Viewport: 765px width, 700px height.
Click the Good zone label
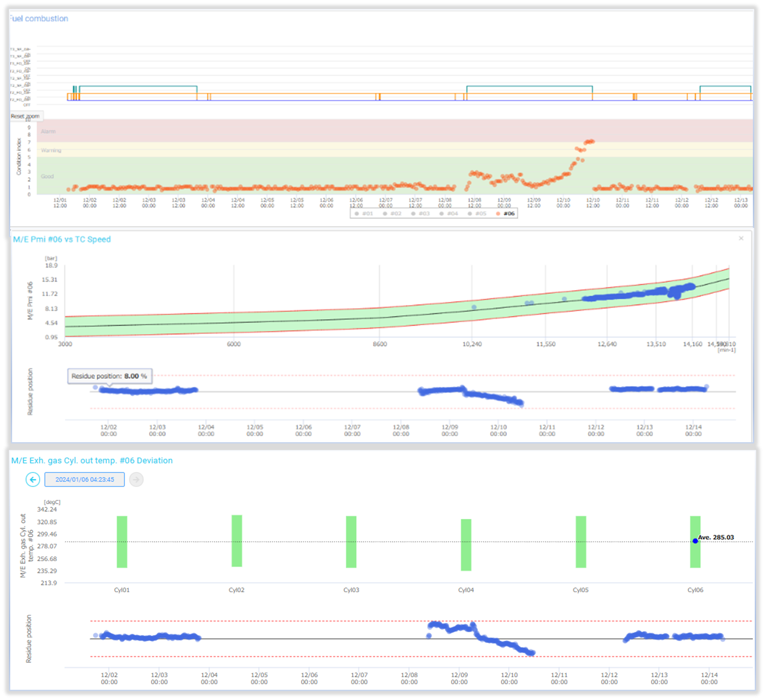pyautogui.click(x=47, y=177)
